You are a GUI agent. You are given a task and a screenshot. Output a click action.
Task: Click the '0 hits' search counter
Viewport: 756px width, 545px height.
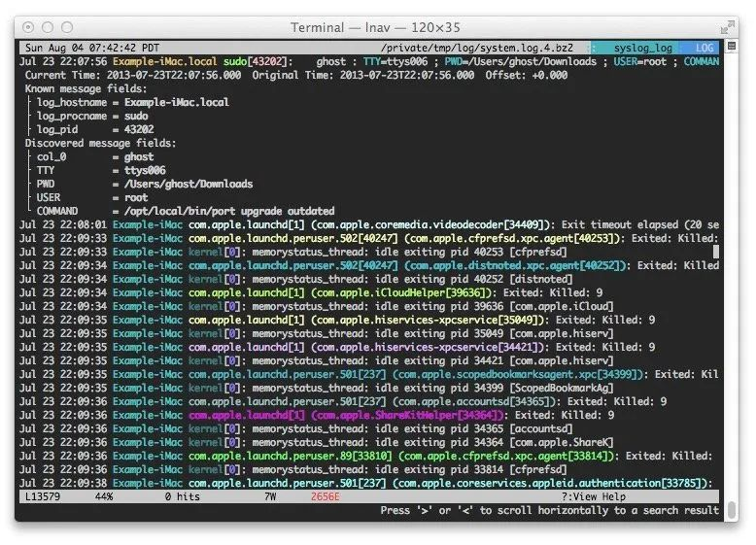pos(183,496)
